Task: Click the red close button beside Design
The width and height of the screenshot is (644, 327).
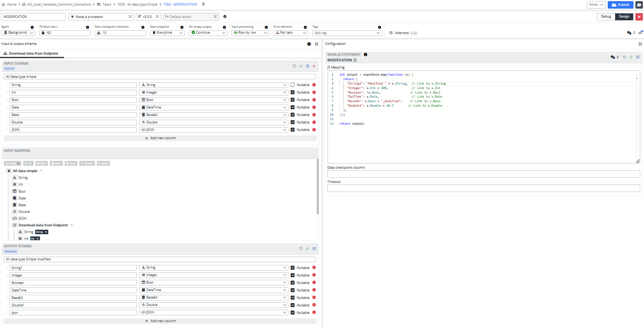Action: coord(639,17)
